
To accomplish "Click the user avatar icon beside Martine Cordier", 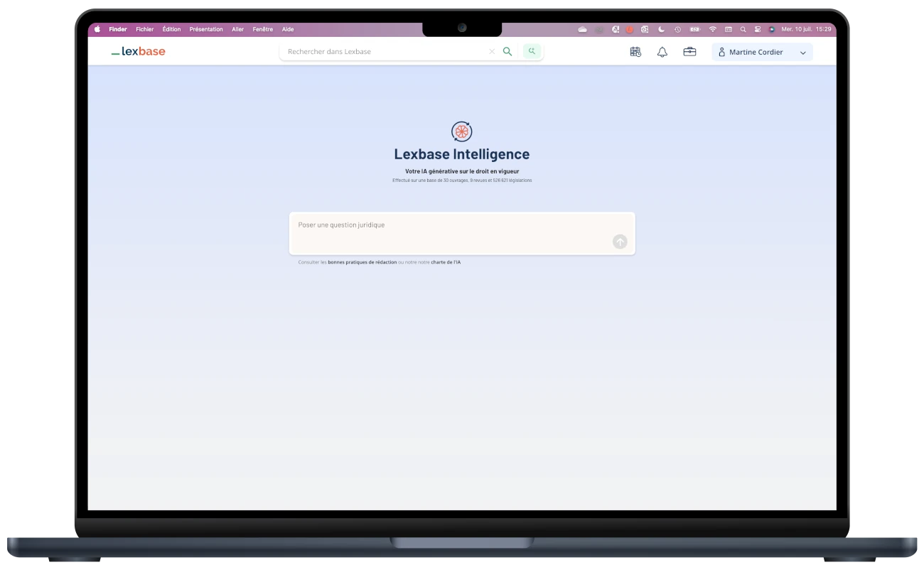I will [x=721, y=52].
